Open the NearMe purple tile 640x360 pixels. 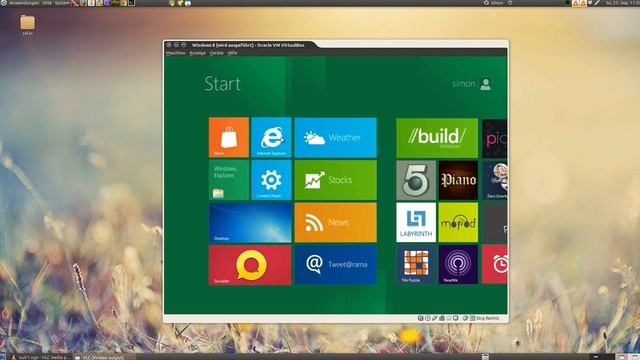458,264
